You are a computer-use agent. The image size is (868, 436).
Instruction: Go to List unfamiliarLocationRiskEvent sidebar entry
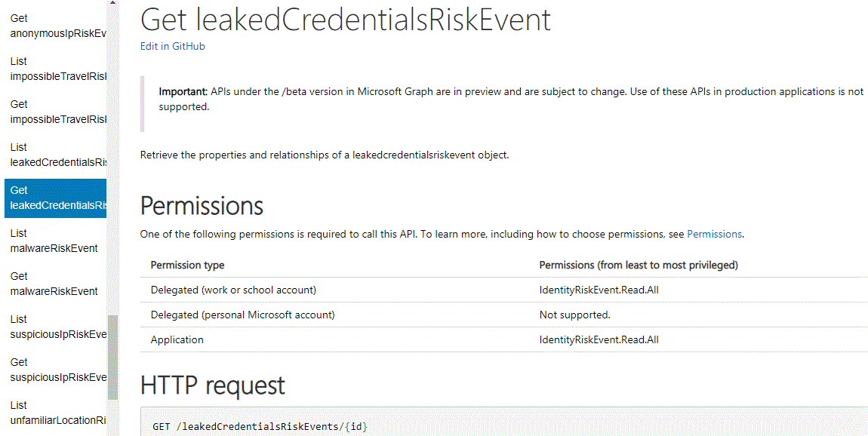pyautogui.click(x=57, y=413)
